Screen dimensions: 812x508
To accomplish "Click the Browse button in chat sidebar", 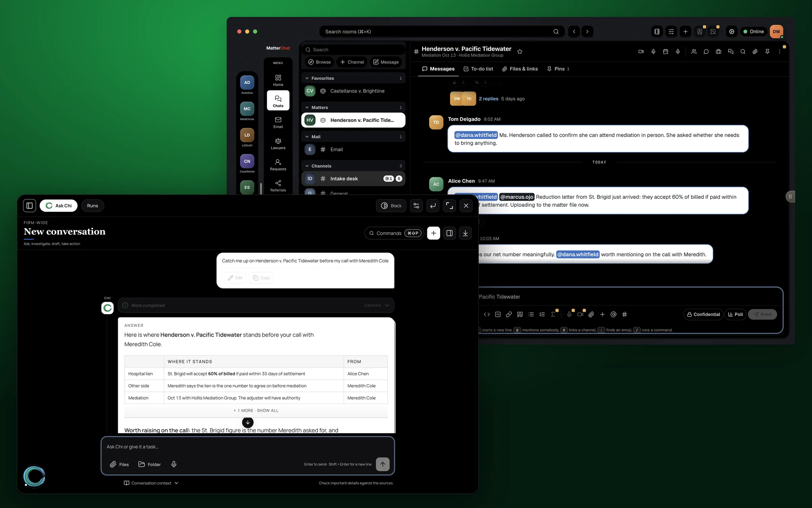I will [319, 62].
